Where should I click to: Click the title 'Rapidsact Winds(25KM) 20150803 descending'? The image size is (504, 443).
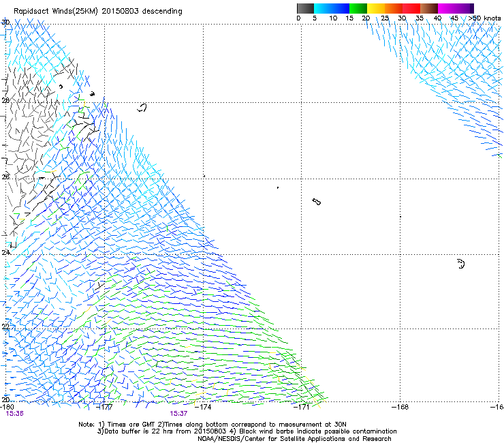click(x=98, y=12)
